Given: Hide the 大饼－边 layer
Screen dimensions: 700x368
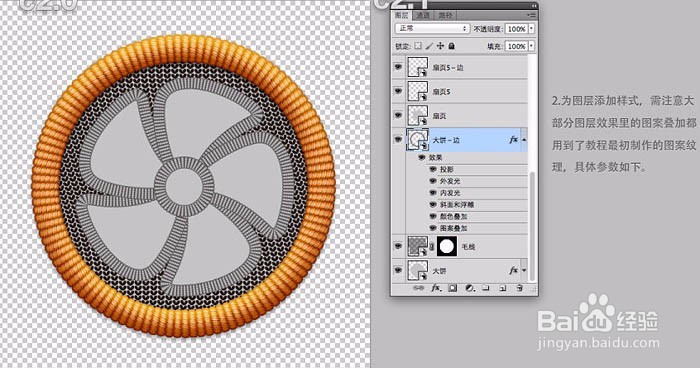Looking at the screenshot, I should coord(398,139).
